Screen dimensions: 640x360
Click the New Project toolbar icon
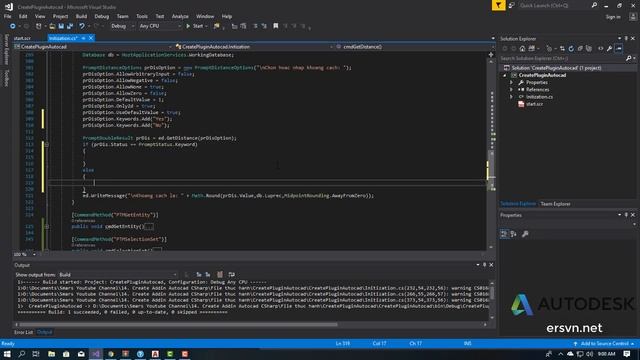click(x=39, y=26)
